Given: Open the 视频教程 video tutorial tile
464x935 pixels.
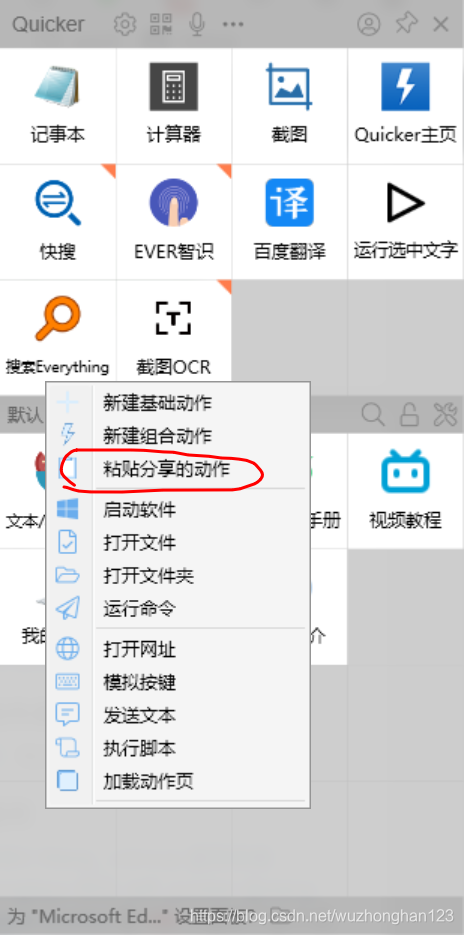Looking at the screenshot, I should coord(406,491).
